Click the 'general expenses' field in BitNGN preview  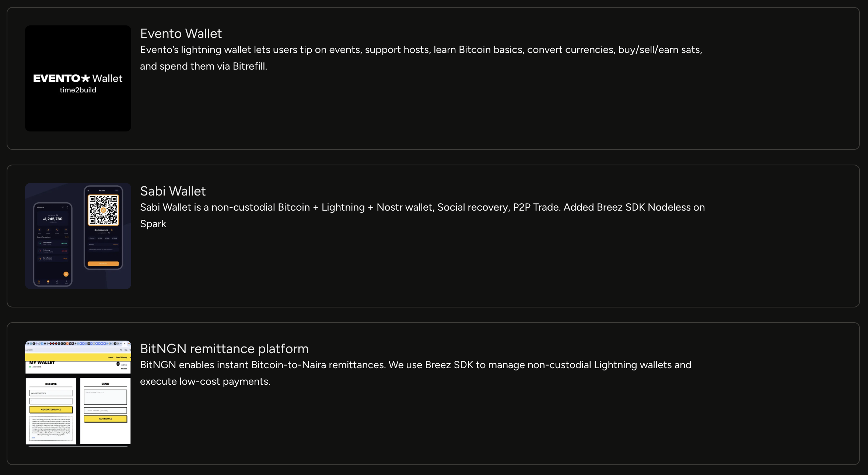pos(51,393)
